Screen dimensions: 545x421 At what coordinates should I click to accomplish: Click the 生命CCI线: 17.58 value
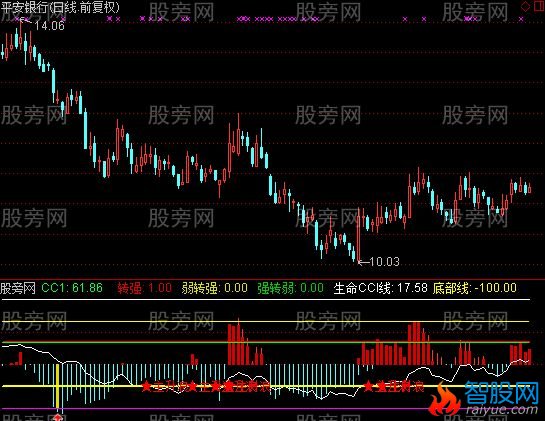pyautogui.click(x=381, y=288)
